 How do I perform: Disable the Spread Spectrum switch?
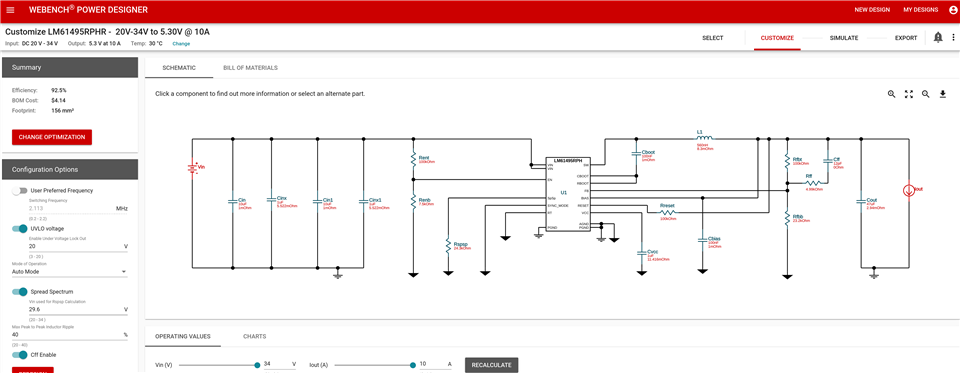[20, 292]
